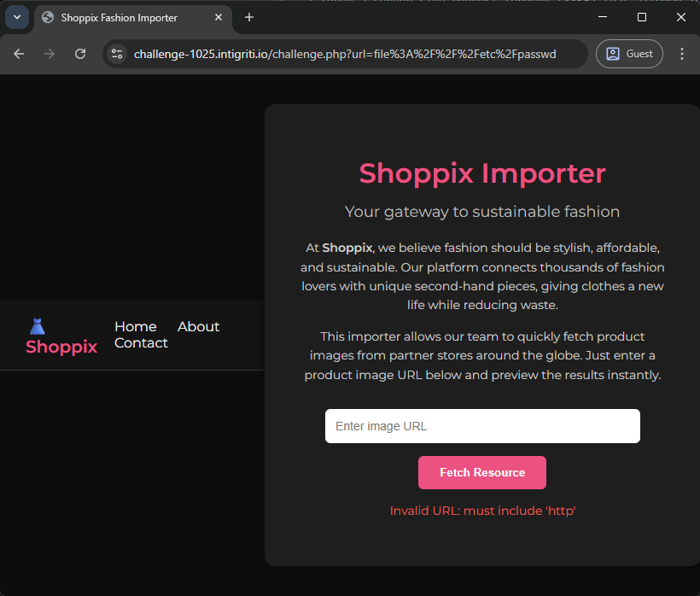Click the blue dress Shoppix logo icon
The image size is (700, 596).
38,326
